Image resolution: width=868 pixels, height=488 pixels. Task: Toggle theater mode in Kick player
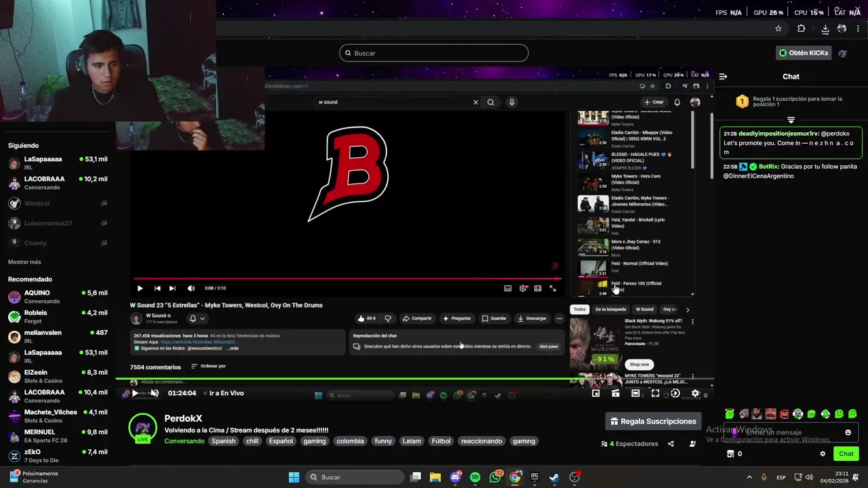[635, 393]
